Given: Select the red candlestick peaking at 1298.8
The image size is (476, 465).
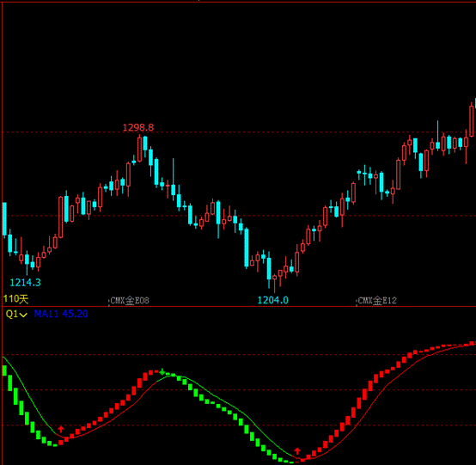Looking at the screenshot, I should (139, 149).
